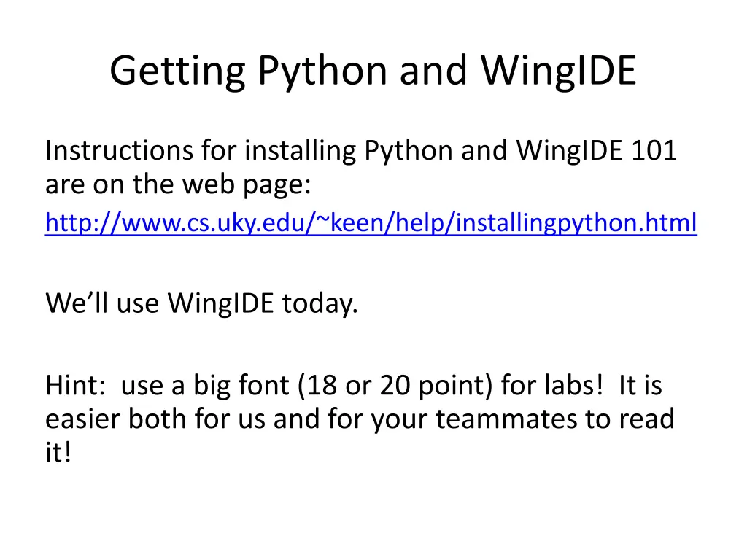Click the slide title "Getting Python and WingIDE"
Image resolution: width=747 pixels, height=560 pixels.
(x=373, y=71)
